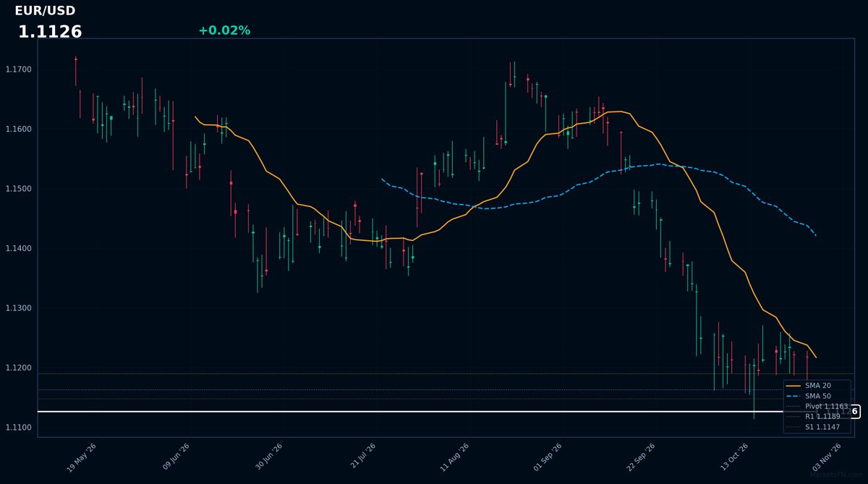This screenshot has width=868, height=484.
Task: Click the EUR/USD symbol title
Action: coord(45,11)
